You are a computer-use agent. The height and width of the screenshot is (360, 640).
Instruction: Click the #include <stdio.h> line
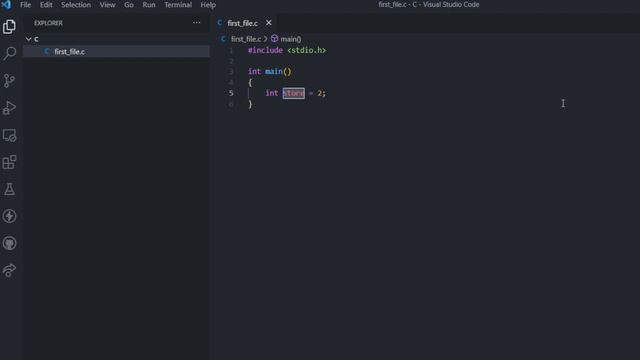(x=287, y=50)
